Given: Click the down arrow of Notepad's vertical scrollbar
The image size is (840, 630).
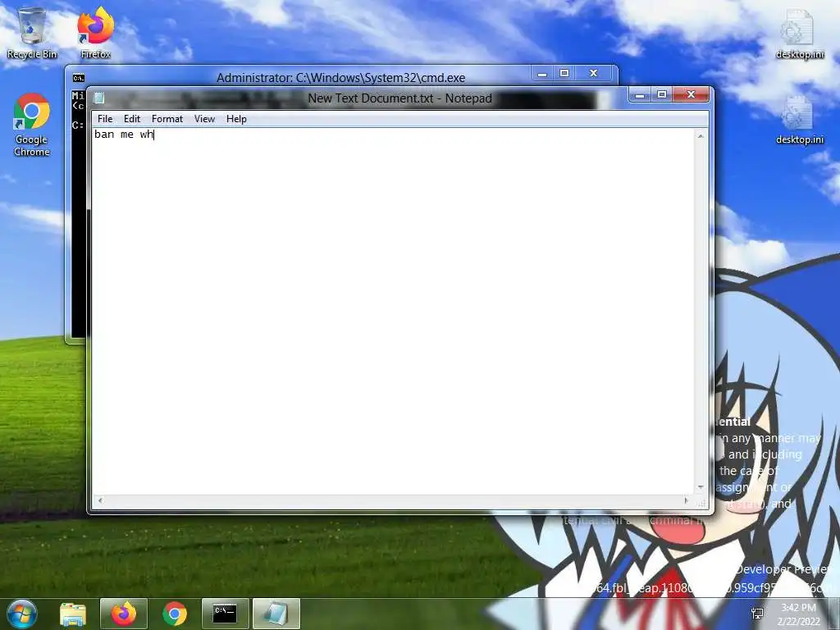Looking at the screenshot, I should tap(701, 487).
